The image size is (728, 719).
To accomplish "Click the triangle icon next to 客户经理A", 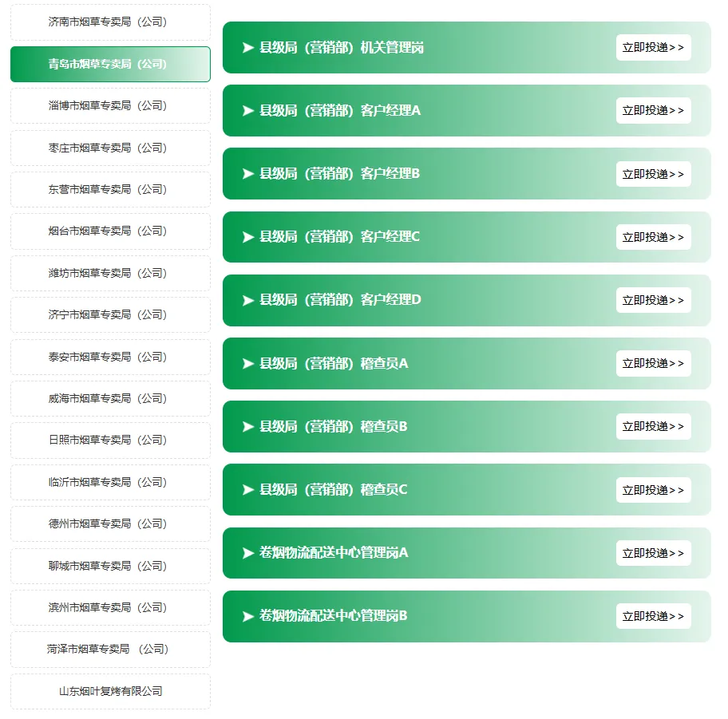I will (248, 111).
